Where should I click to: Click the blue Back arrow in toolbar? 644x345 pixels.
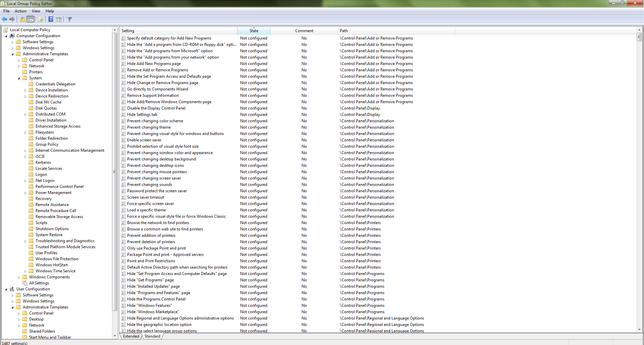(4, 19)
